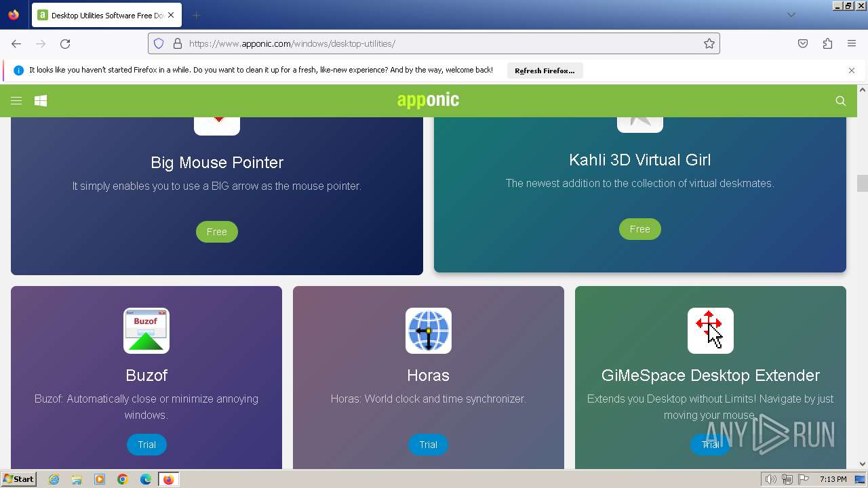Open the Save to Pocket icon

pos(803,43)
